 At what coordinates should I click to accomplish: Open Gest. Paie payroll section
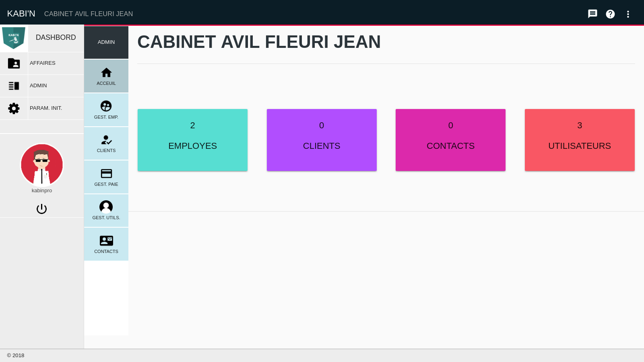click(106, 177)
